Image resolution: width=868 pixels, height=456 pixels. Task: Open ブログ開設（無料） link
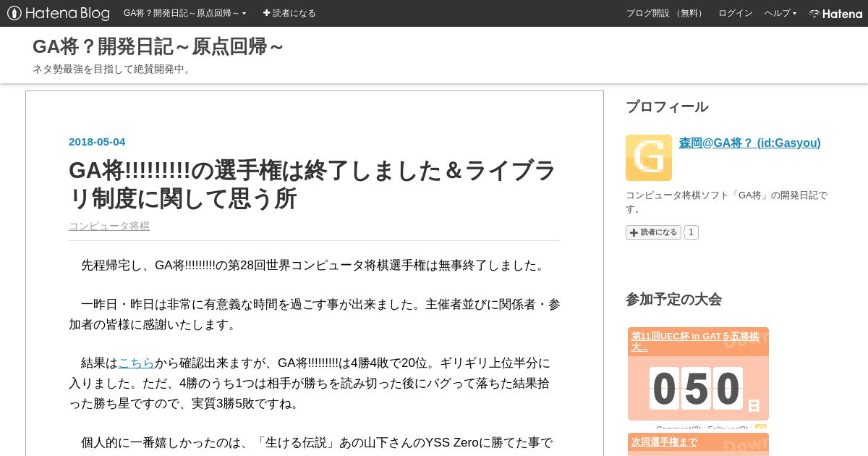[x=666, y=13]
